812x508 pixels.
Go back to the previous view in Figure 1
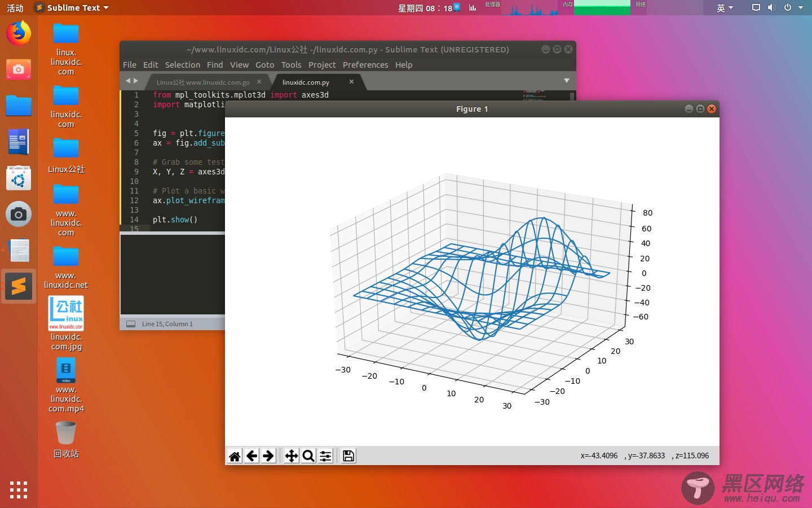click(x=251, y=456)
